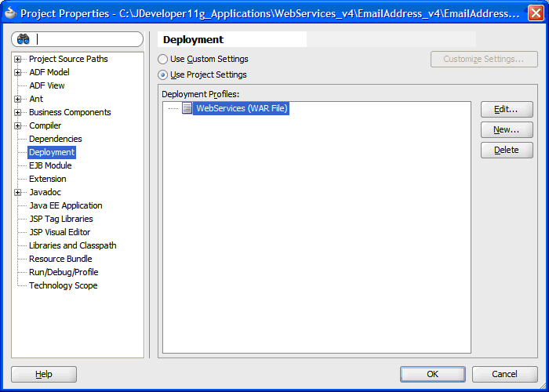Viewport: 549px width, 392px height.
Task: Click the JDeveloper title bar app icon
Action: 10,13
